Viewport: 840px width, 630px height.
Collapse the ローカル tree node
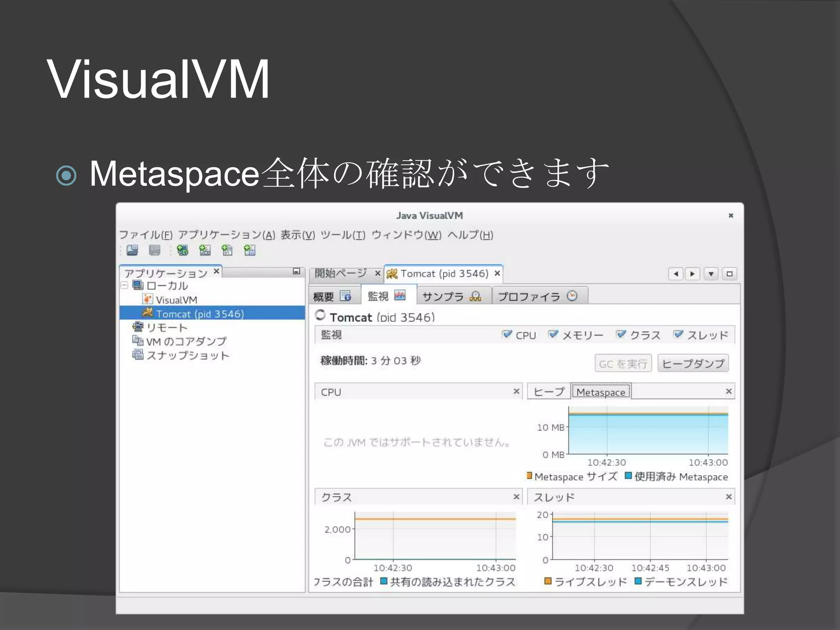(x=125, y=285)
